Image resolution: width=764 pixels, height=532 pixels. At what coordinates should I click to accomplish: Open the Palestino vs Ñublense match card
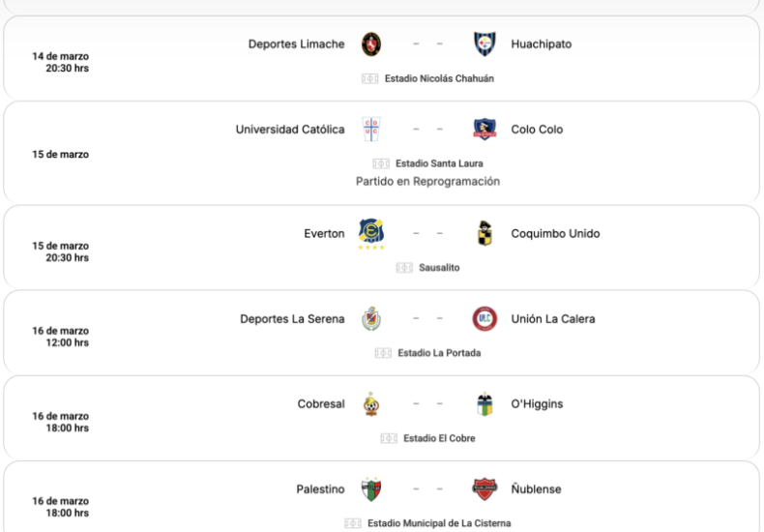[381, 497]
